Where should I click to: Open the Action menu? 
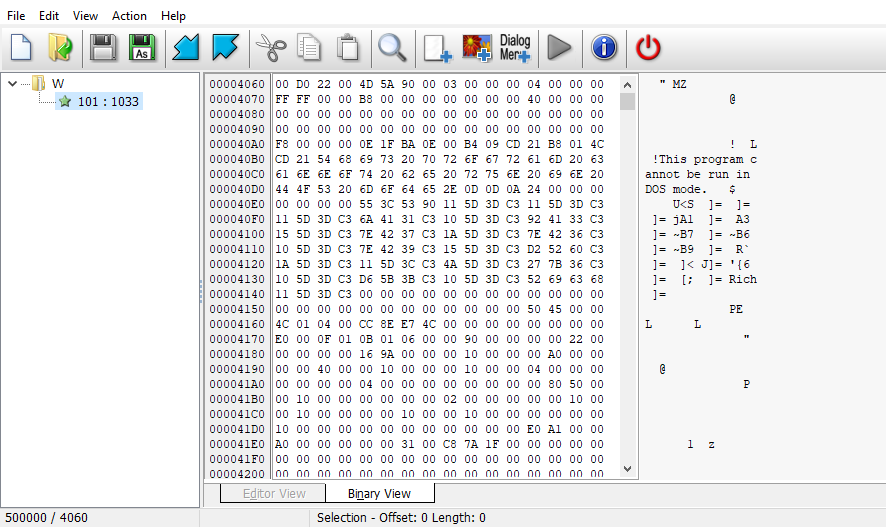129,16
